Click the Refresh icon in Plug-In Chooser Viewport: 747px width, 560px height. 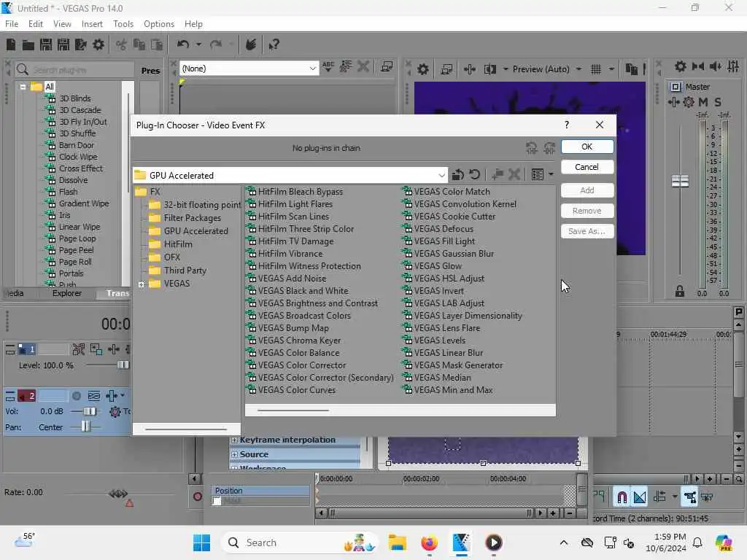click(474, 175)
